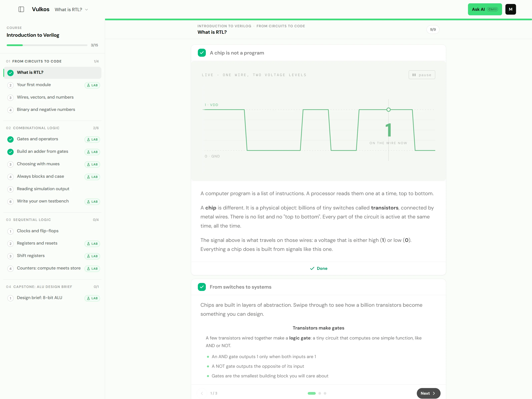Click LAB badge for Registers and resets
This screenshot has height=399, width=532.
[x=92, y=244]
